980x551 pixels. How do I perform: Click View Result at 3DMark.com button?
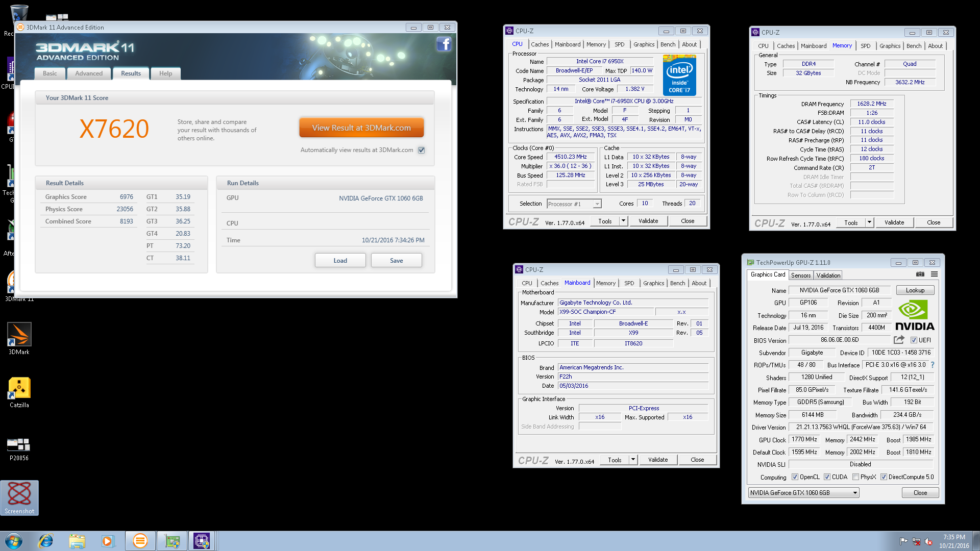[361, 128]
